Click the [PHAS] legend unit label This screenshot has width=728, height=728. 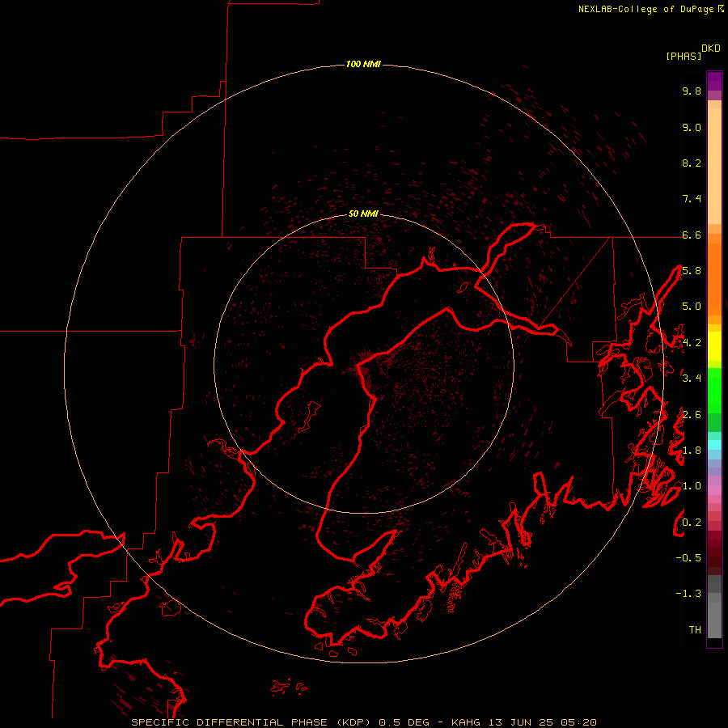tap(684, 56)
